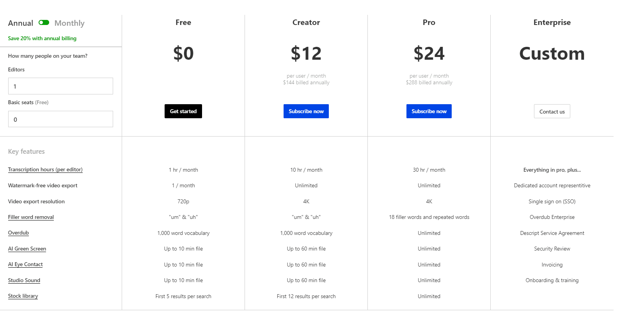
Task: Click the Key features section heading
Action: (x=26, y=151)
